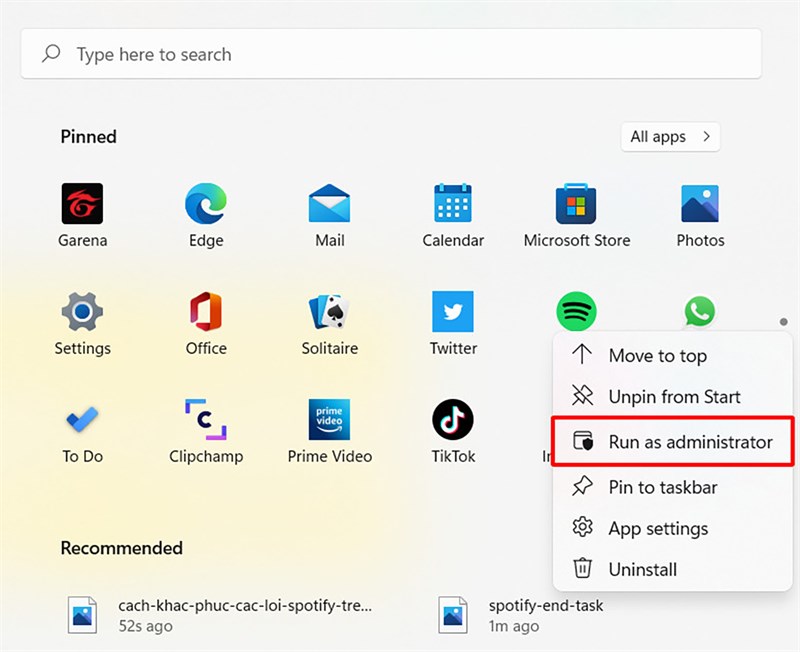Image resolution: width=800 pixels, height=652 pixels.
Task: Open Microsoft Store
Action: [x=576, y=205]
